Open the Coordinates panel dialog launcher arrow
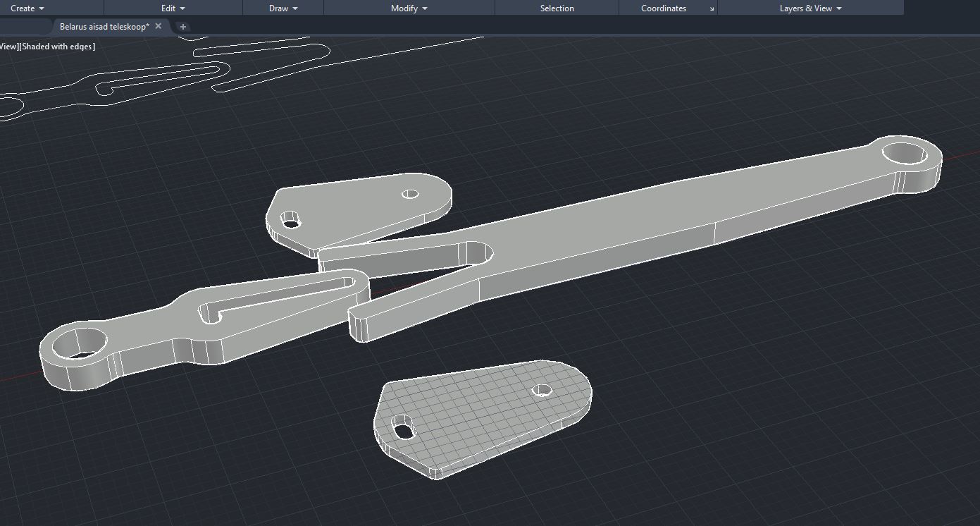Screen dimensions: 980x526 [712, 9]
